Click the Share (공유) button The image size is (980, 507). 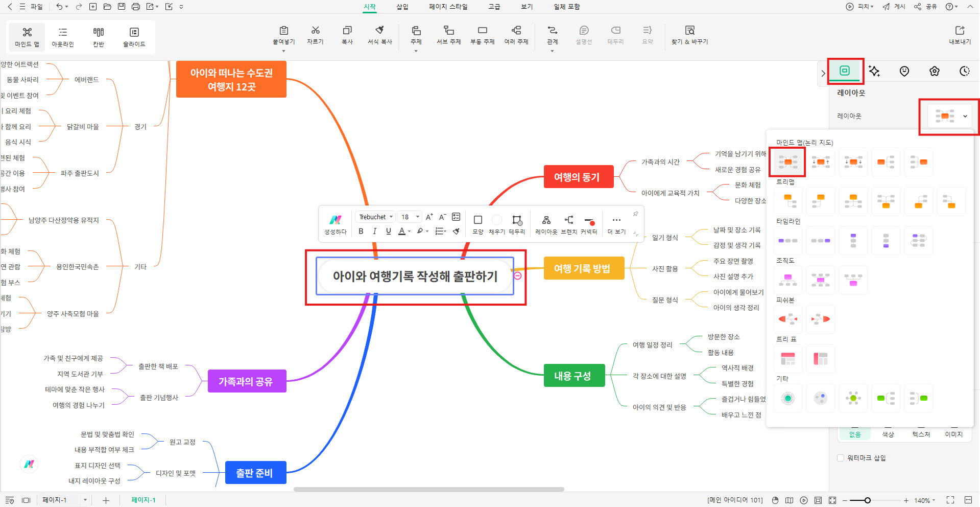click(926, 7)
